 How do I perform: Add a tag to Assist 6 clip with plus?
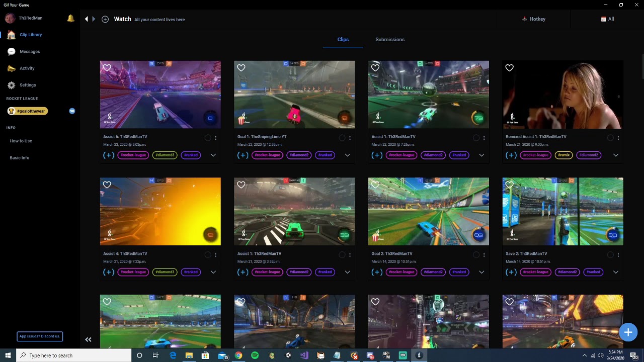[x=108, y=155]
